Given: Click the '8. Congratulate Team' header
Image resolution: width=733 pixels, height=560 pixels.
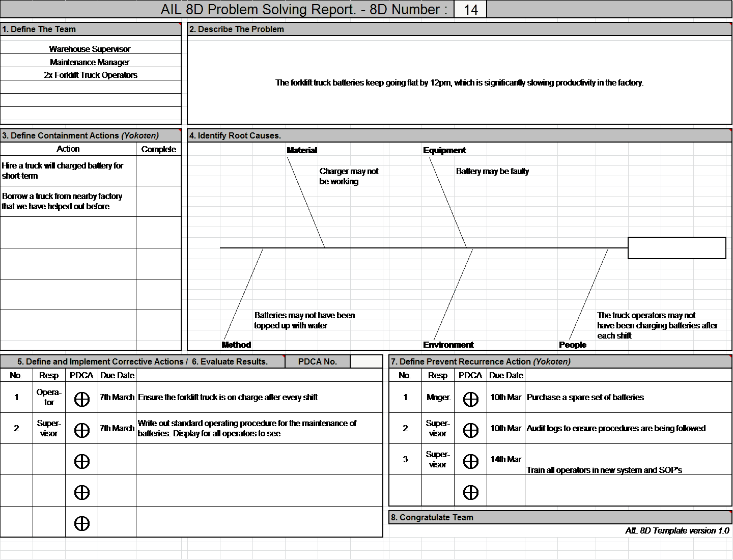Looking at the screenshot, I should [x=560, y=517].
